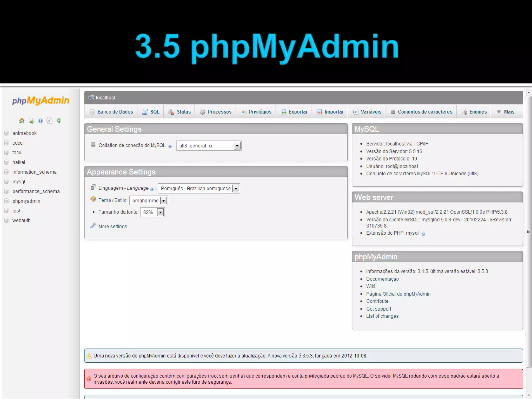Open the Variáveis tab
Image resolution: width=532 pixels, height=399 pixels.
367,112
